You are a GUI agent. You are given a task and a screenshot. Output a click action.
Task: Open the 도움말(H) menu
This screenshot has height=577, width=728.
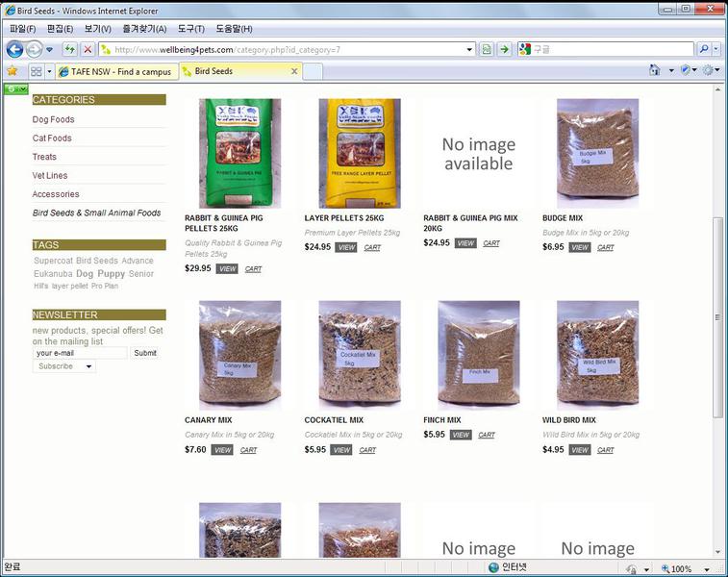pos(234,29)
